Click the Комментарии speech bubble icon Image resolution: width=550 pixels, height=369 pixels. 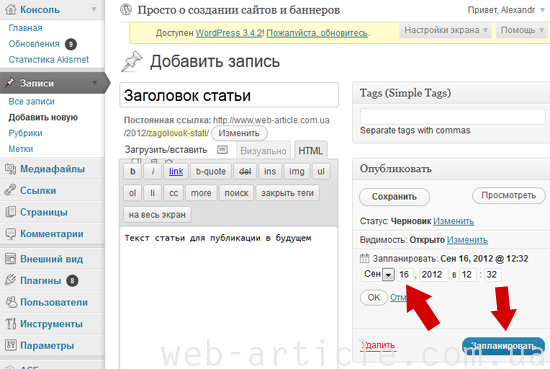tap(11, 234)
